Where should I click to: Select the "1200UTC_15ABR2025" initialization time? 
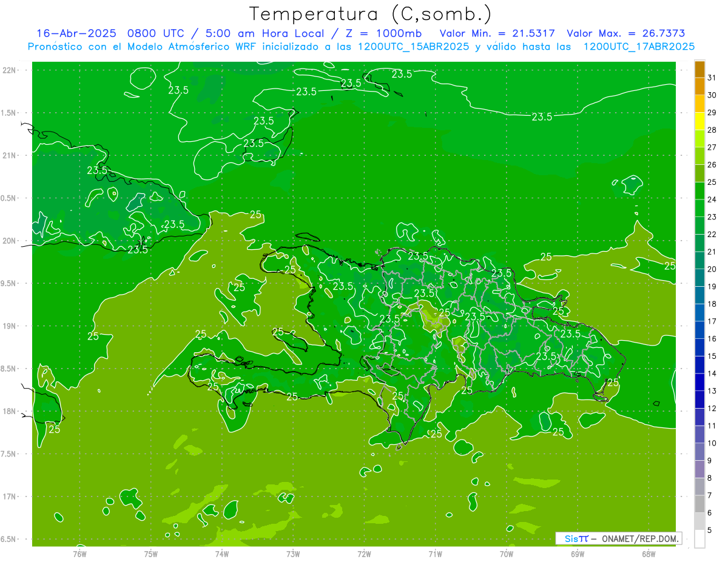pyautogui.click(x=412, y=47)
